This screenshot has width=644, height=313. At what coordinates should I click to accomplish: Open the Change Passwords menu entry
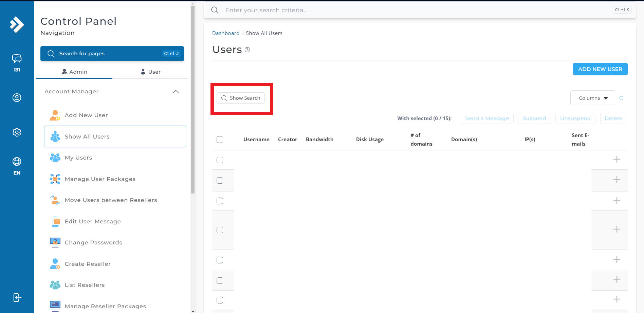tap(115, 242)
